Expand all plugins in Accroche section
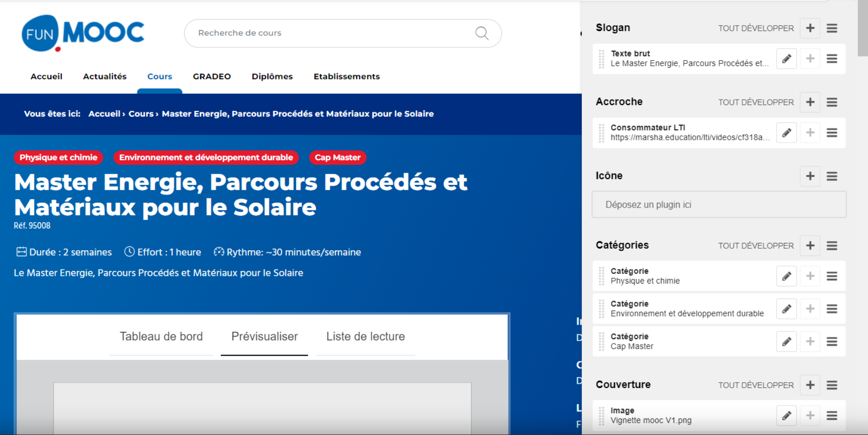The height and width of the screenshot is (435, 868). (x=755, y=103)
